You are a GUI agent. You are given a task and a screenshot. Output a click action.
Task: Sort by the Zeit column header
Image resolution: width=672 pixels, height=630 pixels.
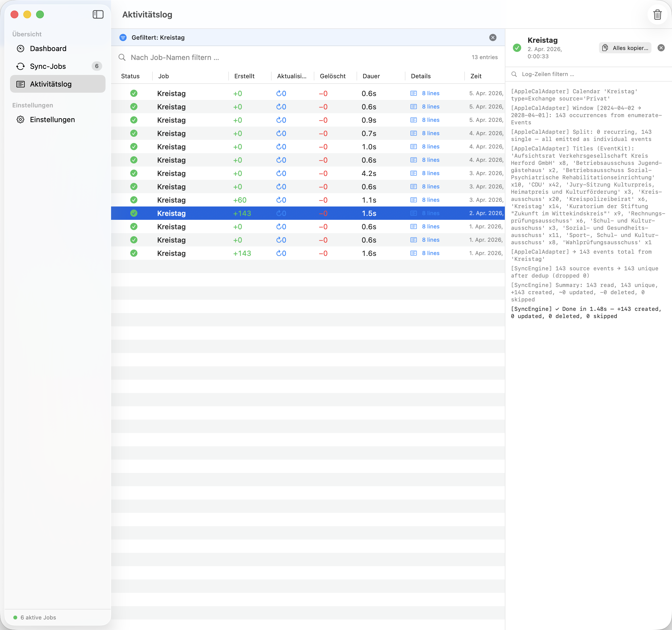click(476, 76)
